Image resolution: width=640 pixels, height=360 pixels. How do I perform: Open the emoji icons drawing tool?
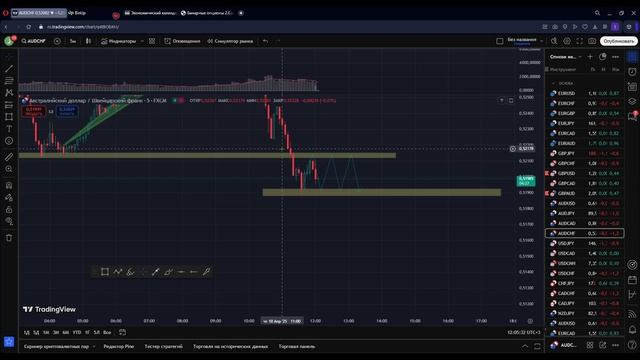pos(9,141)
